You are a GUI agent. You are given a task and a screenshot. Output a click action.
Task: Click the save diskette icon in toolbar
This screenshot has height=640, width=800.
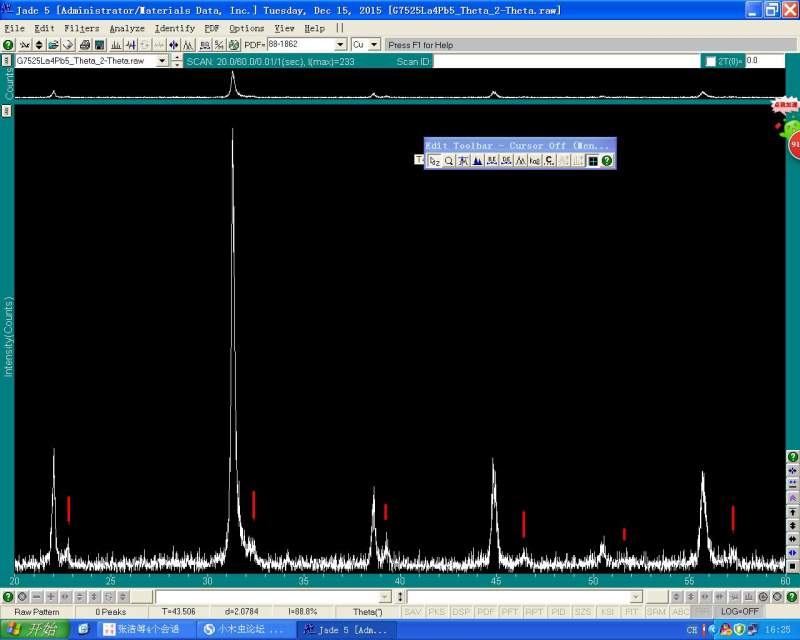pyautogui.click(x=100, y=45)
